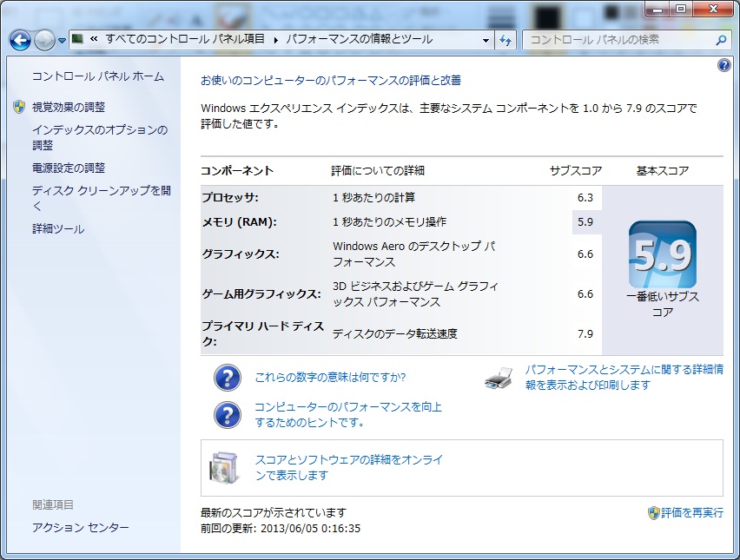Select the ゲーム用グラフィックス: row label
Screen dimensions: 740x560
click(x=261, y=294)
